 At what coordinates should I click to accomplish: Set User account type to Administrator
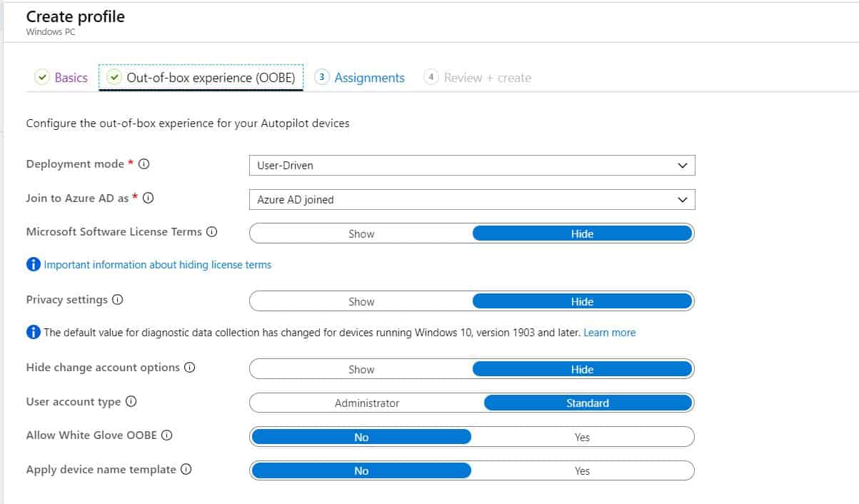[x=367, y=402]
